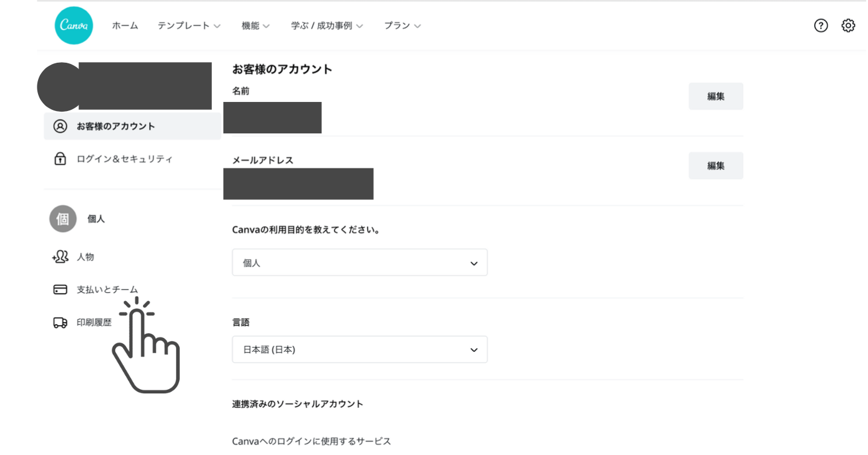Click 編集 button next to メールアドレス
The height and width of the screenshot is (455, 868).
715,166
